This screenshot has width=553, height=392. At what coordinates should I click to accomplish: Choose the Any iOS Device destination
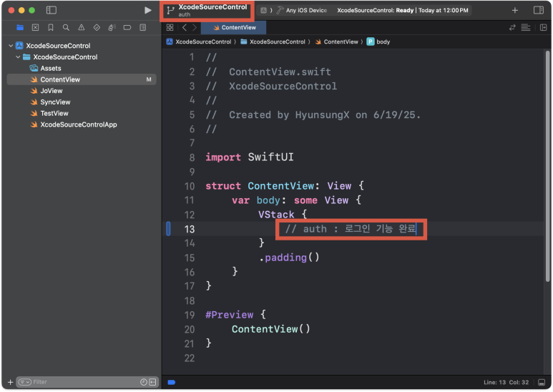[306, 10]
